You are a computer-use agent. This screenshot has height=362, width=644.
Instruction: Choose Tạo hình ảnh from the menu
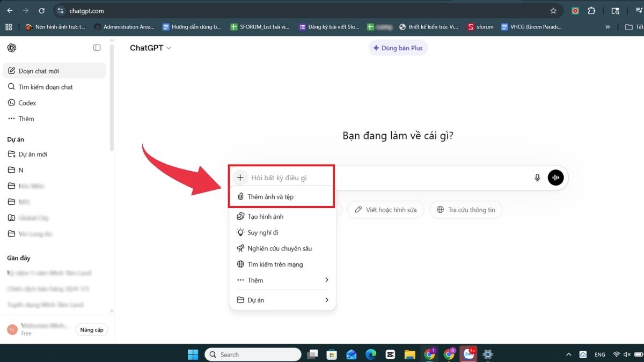(x=283, y=217)
